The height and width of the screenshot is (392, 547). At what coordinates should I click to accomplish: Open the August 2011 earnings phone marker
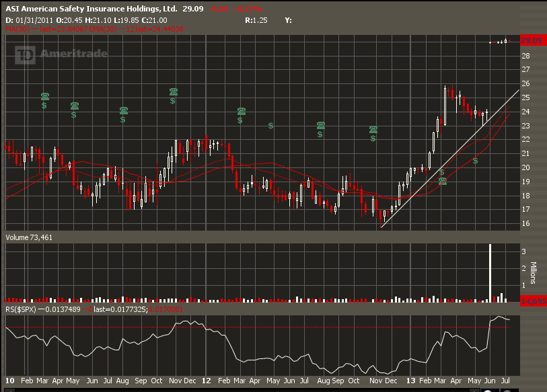321,126
